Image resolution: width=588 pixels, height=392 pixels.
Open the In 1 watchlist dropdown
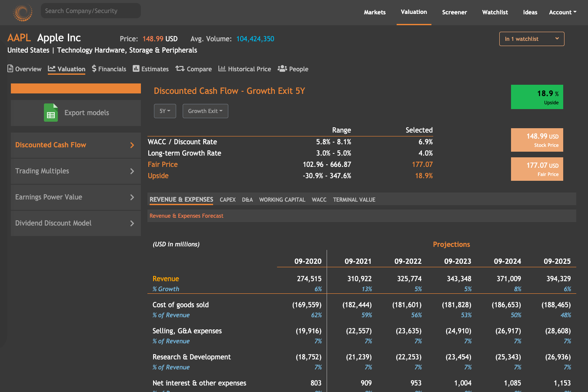click(531, 39)
